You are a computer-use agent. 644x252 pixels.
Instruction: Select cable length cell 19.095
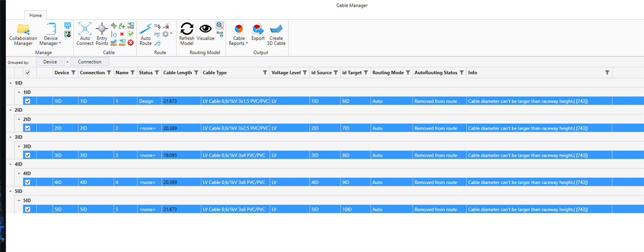[x=171, y=155]
